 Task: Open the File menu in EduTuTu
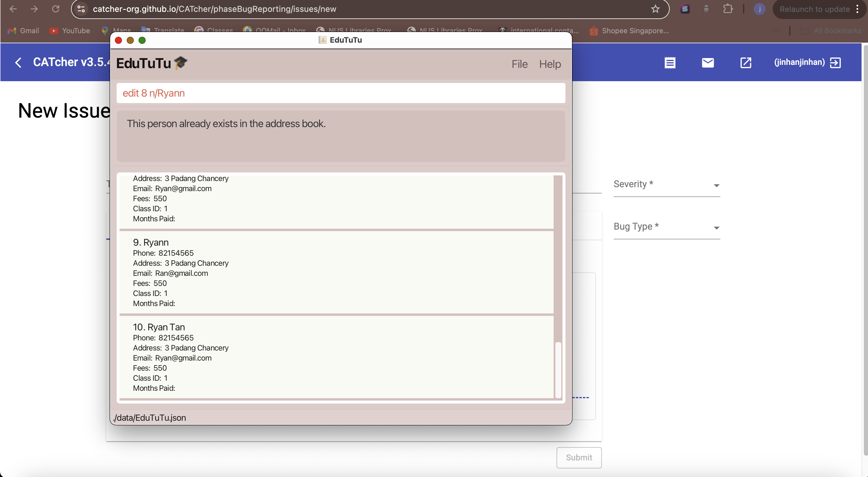519,63
